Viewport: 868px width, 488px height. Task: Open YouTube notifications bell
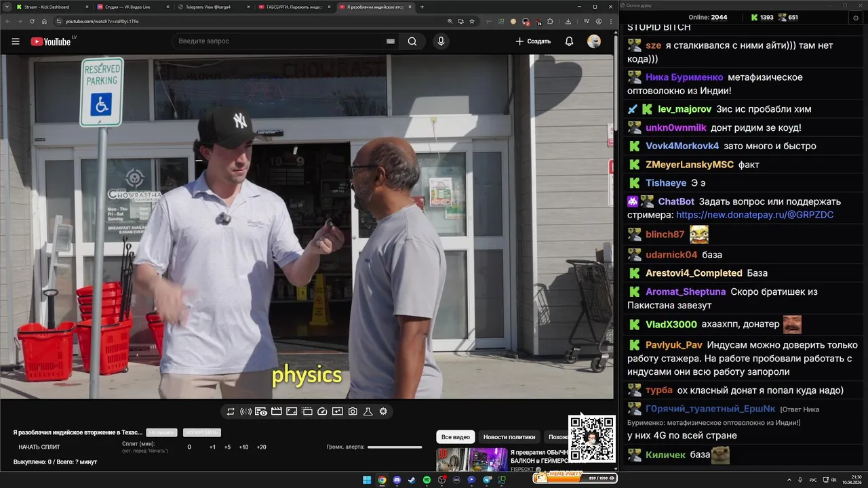point(569,41)
